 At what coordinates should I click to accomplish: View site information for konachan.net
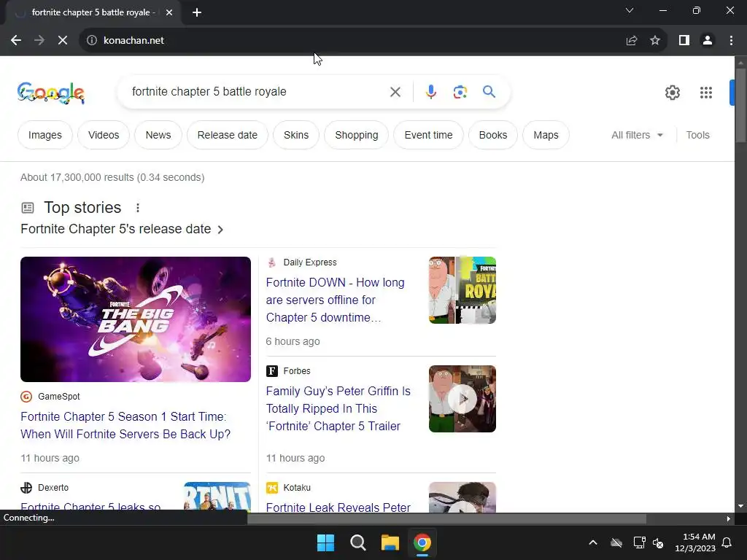point(91,41)
